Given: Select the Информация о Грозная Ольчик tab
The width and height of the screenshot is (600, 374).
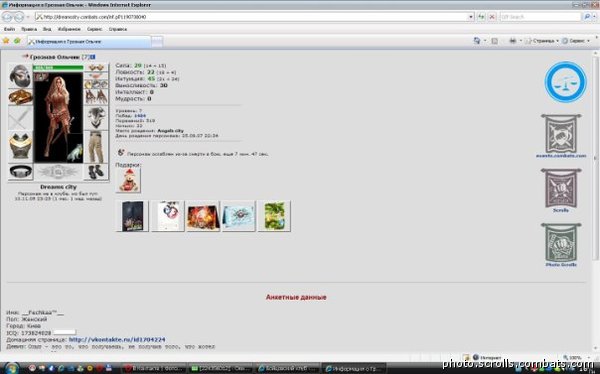Looking at the screenshot, I should (88, 41).
